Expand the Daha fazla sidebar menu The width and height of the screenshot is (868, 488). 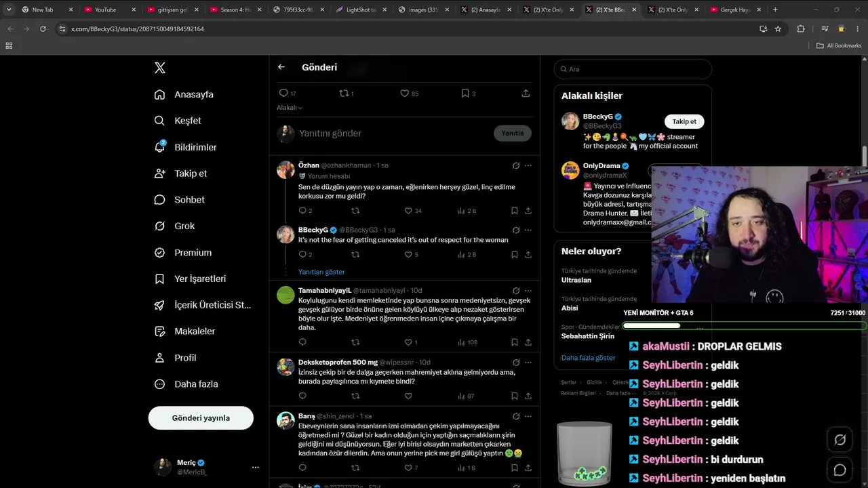[186, 384]
